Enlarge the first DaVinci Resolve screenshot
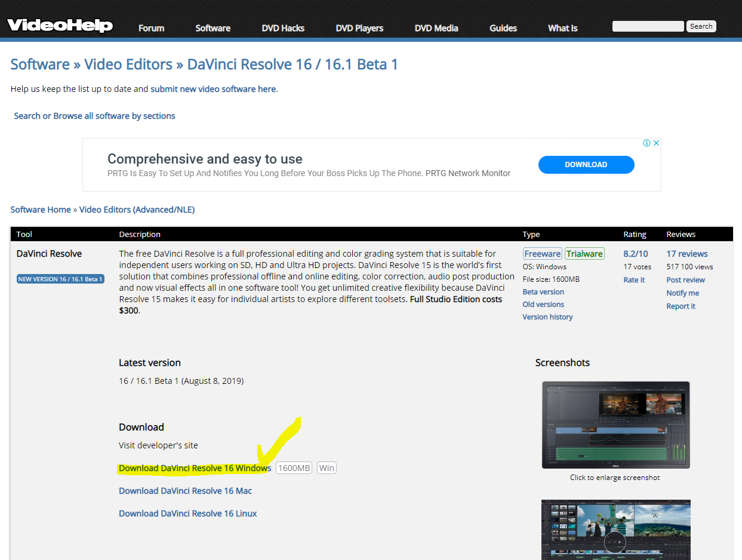 pyautogui.click(x=615, y=425)
